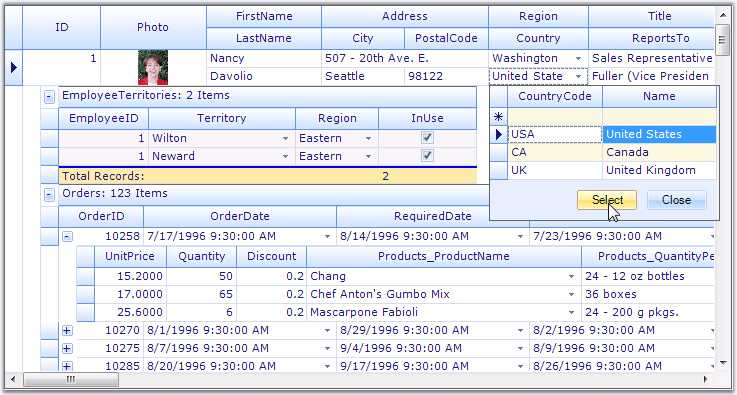
Task: Click the 98122 postal code cell
Action: 446,77
